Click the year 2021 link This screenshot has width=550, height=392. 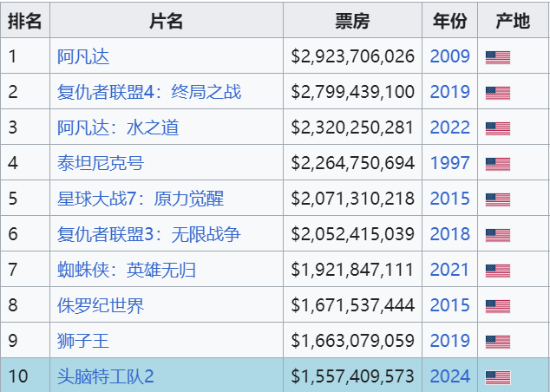[449, 270]
